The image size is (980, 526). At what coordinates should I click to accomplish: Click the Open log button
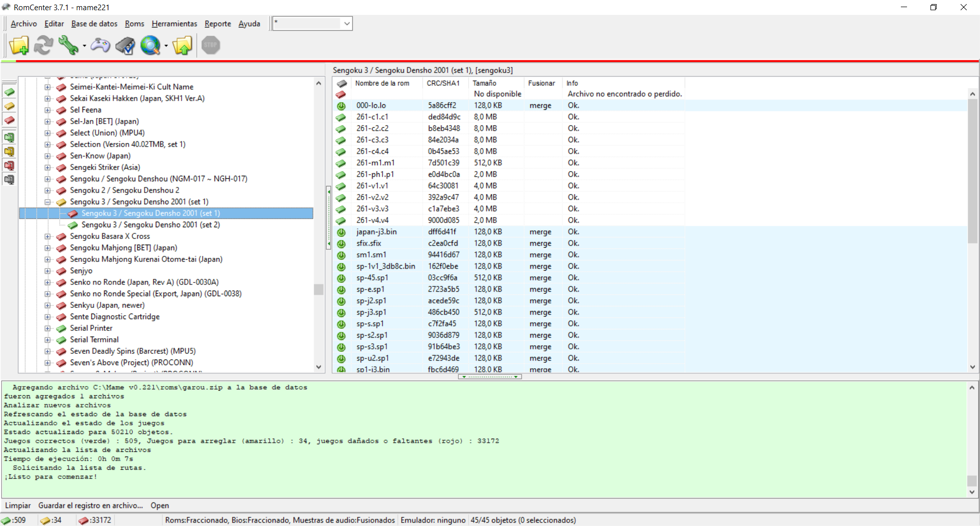(x=160, y=506)
